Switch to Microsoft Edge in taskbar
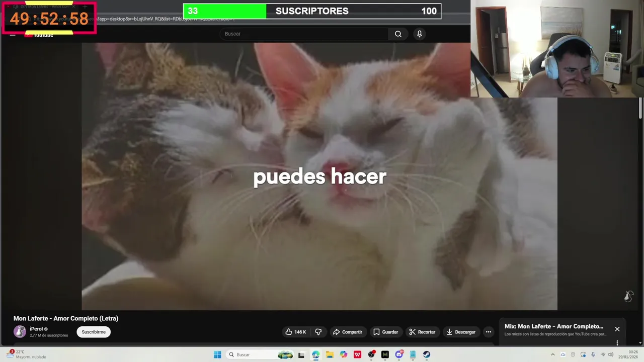 click(x=315, y=354)
